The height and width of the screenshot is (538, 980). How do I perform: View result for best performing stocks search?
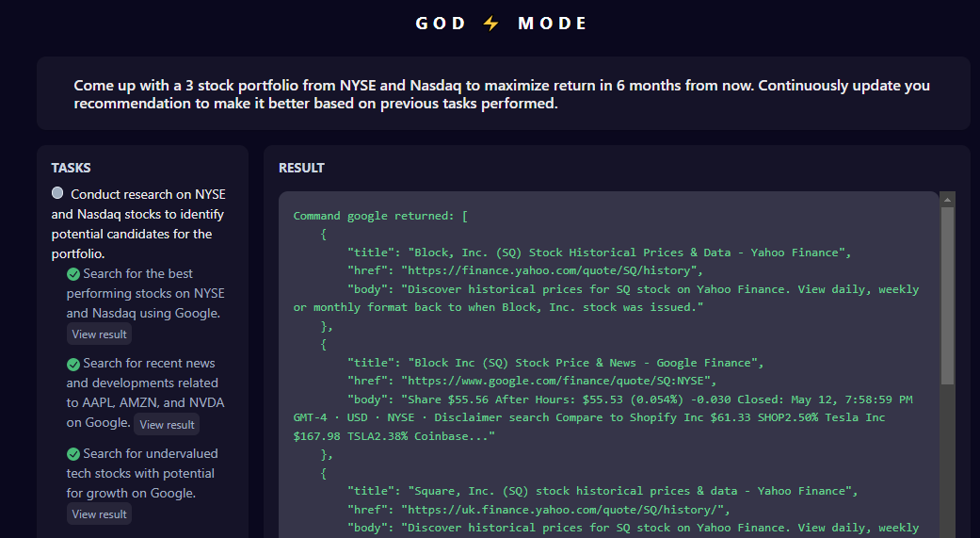point(100,334)
